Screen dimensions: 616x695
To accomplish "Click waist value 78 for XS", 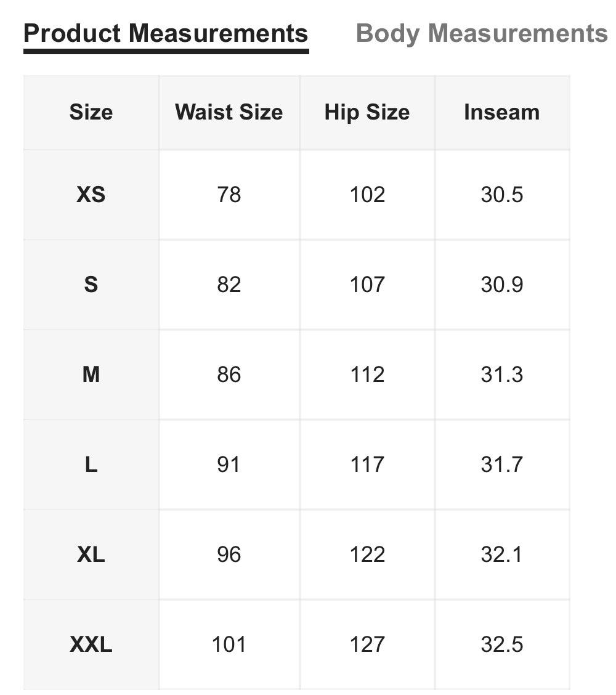I will coord(229,195).
